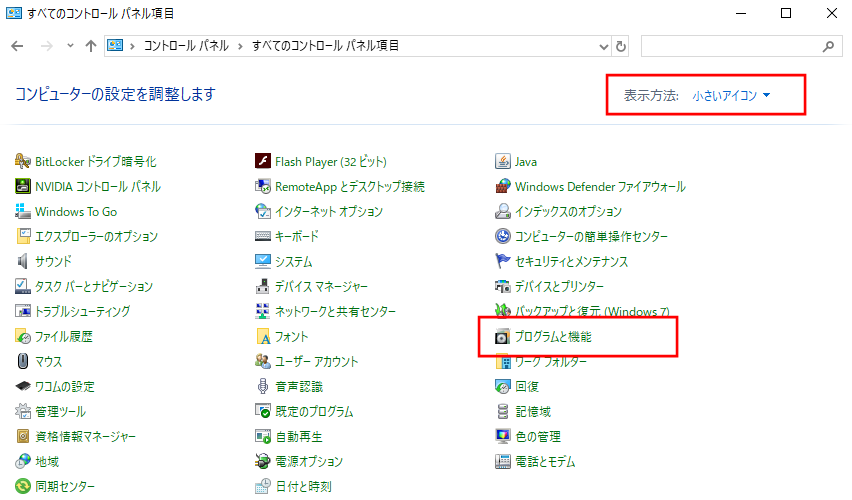Click コンピューターの設定を調整します heading
The image size is (852, 500).
click(115, 94)
